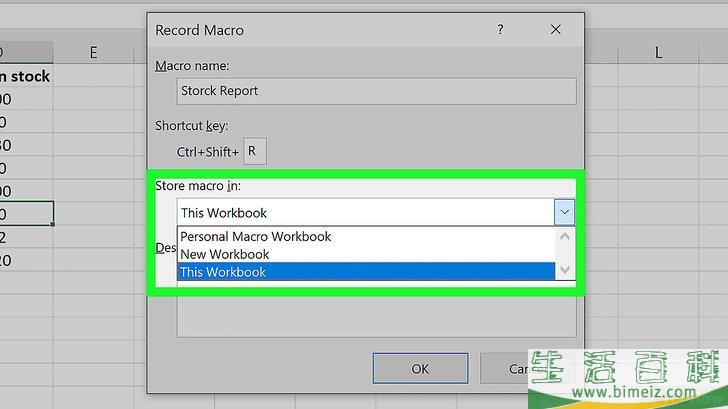Click the This Workbook combo box field

[x=365, y=213]
